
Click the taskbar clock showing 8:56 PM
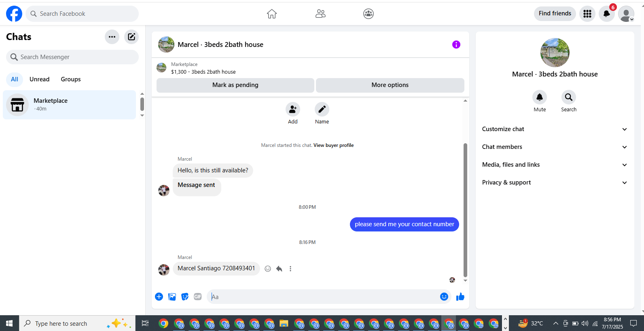pyautogui.click(x=612, y=323)
